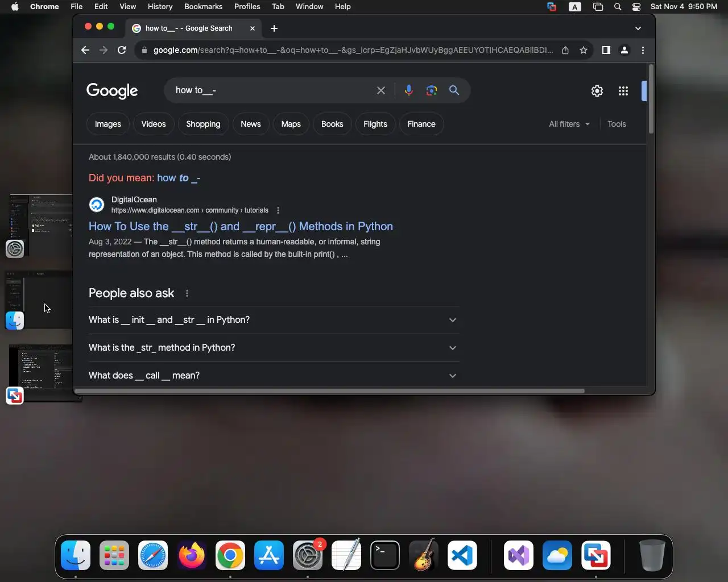Click the Google logo
Image resolution: width=728 pixels, height=582 pixels.
[112, 91]
